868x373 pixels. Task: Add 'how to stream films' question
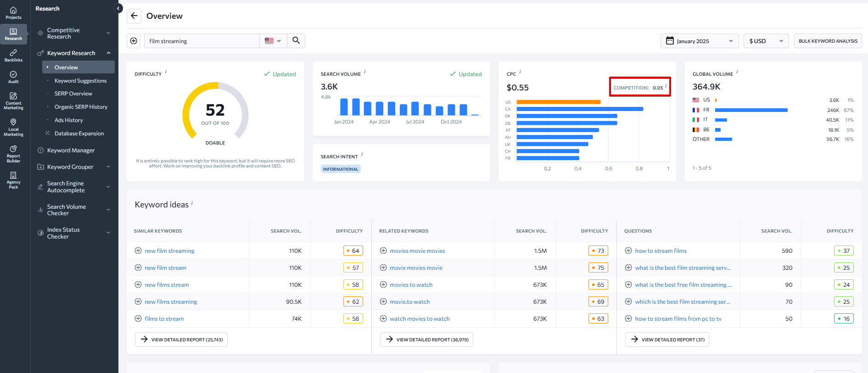pyautogui.click(x=628, y=251)
